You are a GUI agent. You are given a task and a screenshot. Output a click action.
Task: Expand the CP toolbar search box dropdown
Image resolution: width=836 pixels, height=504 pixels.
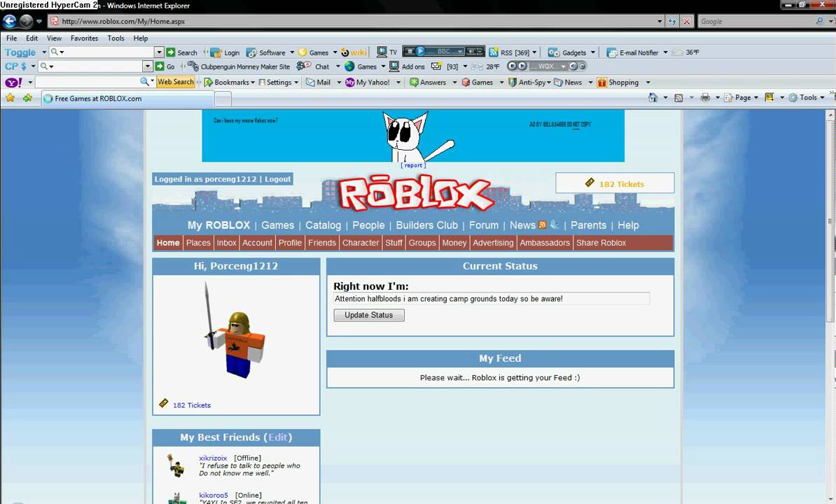[148, 66]
